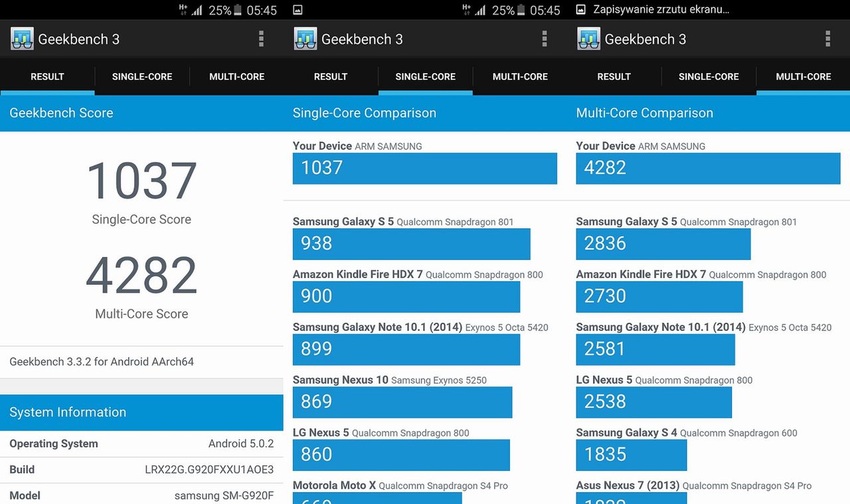This screenshot has height=504, width=850.
Task: Tap Geekbench Score header bar
Action: [x=141, y=113]
